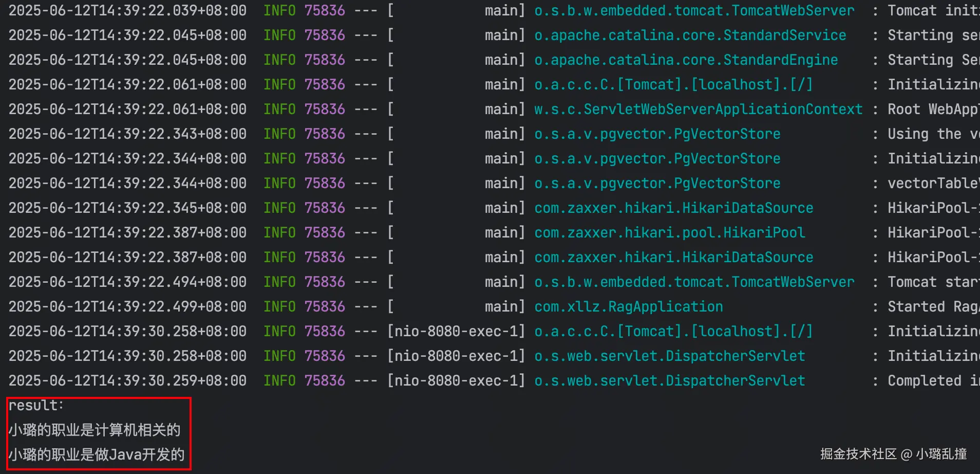Click PgVectorStore logger on the vectorTable line

coord(657,183)
